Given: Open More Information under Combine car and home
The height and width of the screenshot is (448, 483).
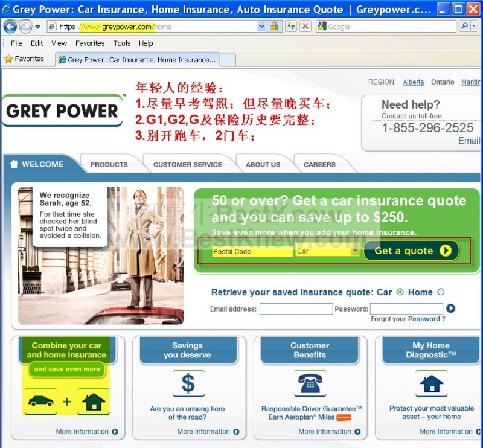Looking at the screenshot, I should [x=87, y=431].
